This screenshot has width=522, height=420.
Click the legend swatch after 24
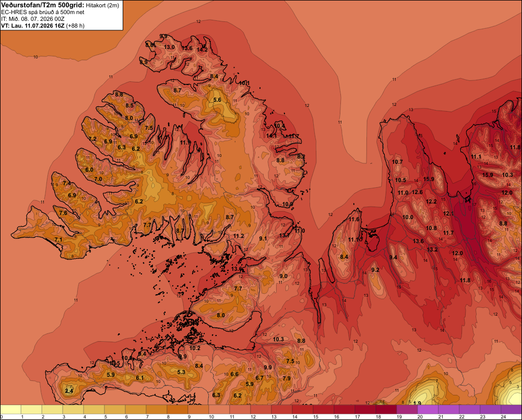(x=512, y=410)
